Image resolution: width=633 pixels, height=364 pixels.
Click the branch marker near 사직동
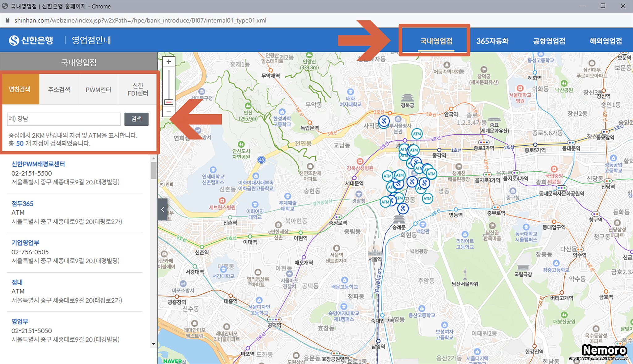384,121
